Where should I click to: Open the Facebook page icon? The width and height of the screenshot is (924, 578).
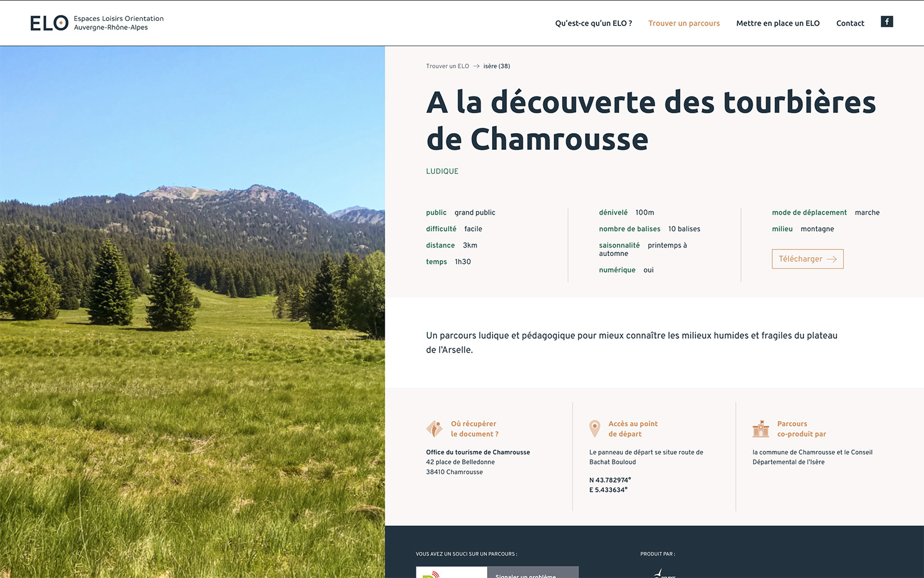[x=887, y=22]
